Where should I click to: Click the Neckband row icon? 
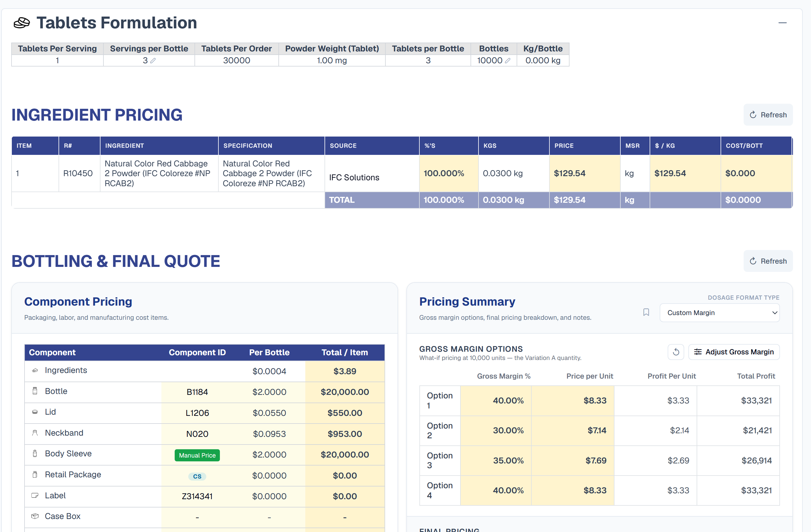pos(35,433)
